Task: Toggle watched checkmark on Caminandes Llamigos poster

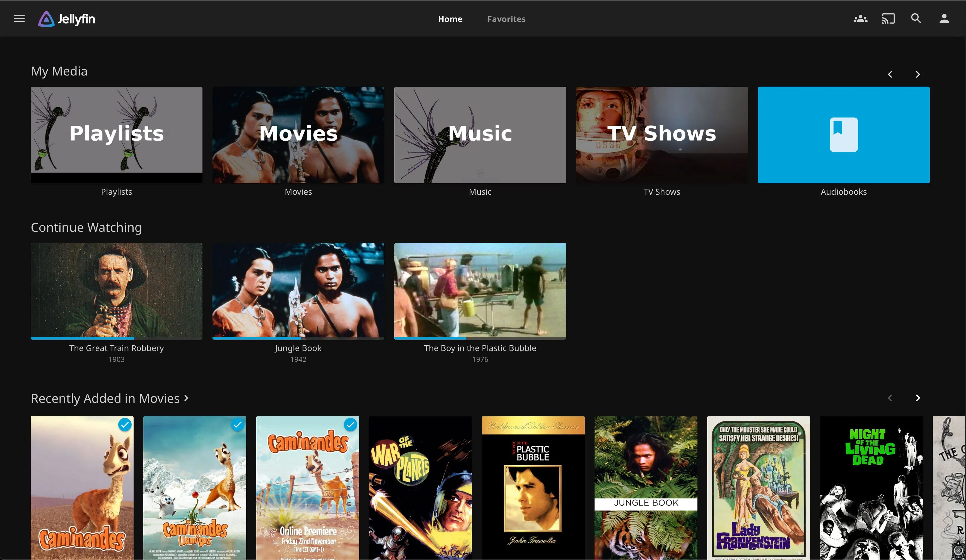Action: click(237, 425)
